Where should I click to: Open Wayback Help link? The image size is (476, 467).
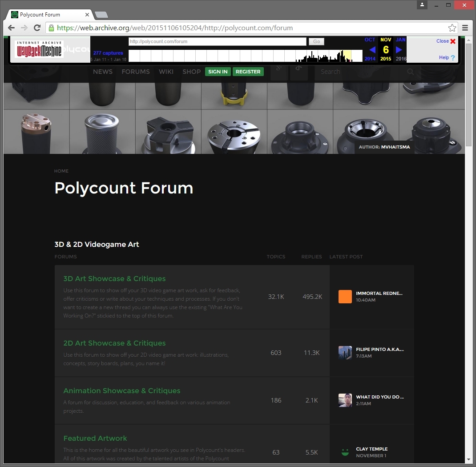coord(447,58)
